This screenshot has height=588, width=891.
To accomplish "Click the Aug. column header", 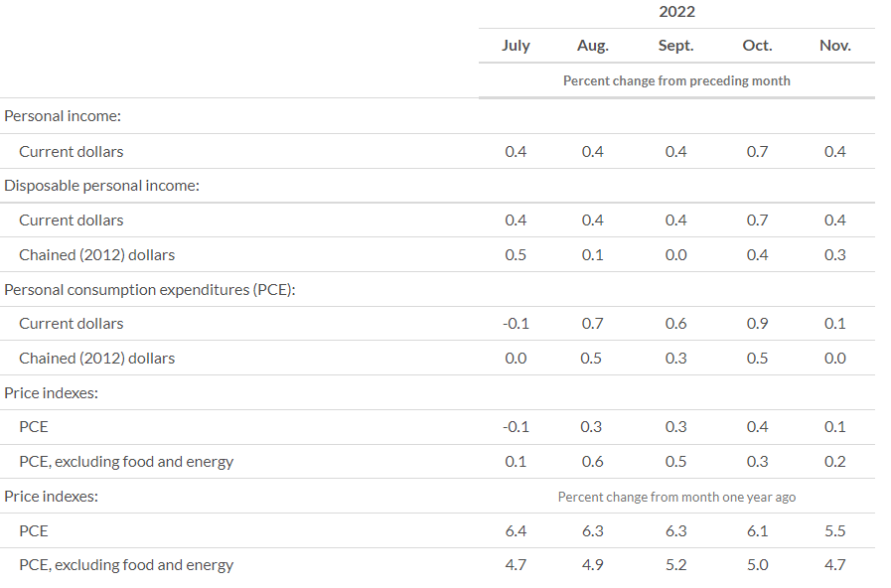I will click(x=593, y=46).
